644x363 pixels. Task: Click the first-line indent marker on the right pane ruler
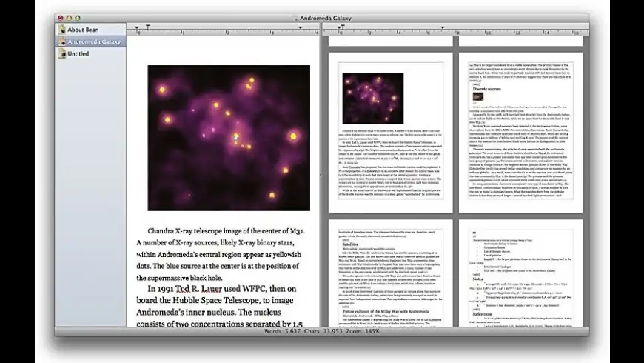point(343,27)
